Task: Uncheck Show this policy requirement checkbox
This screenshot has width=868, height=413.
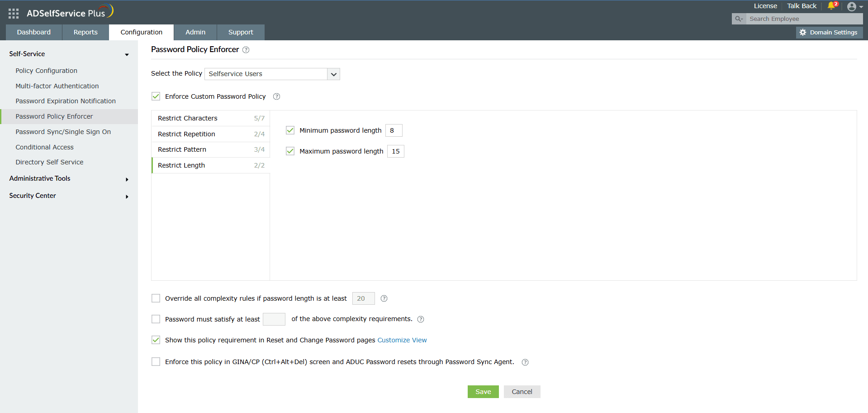Action: tap(156, 340)
